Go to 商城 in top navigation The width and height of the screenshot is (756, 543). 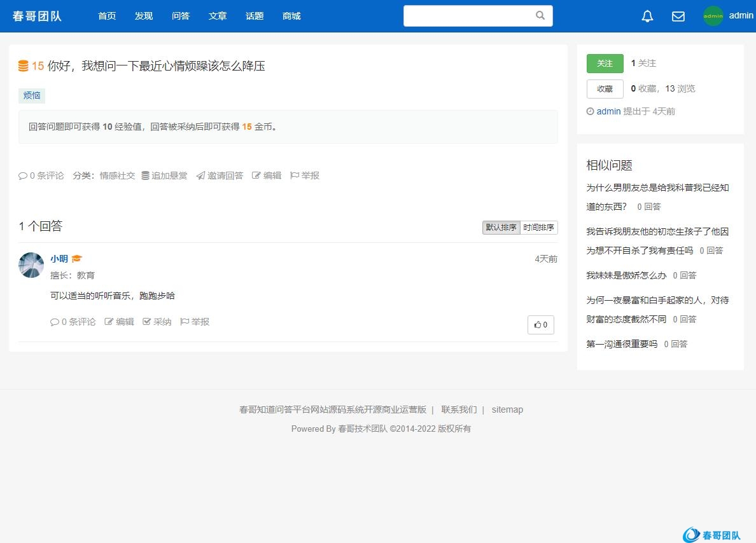pyautogui.click(x=291, y=16)
